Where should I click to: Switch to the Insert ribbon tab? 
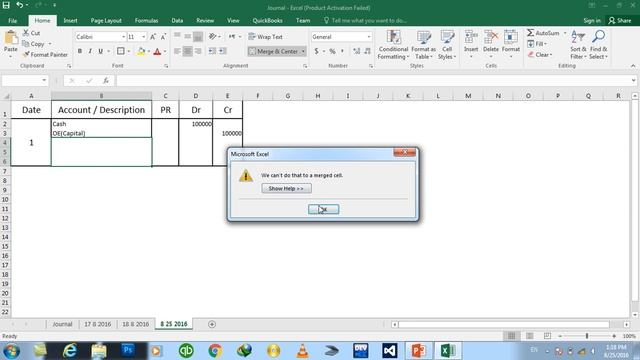pos(70,20)
